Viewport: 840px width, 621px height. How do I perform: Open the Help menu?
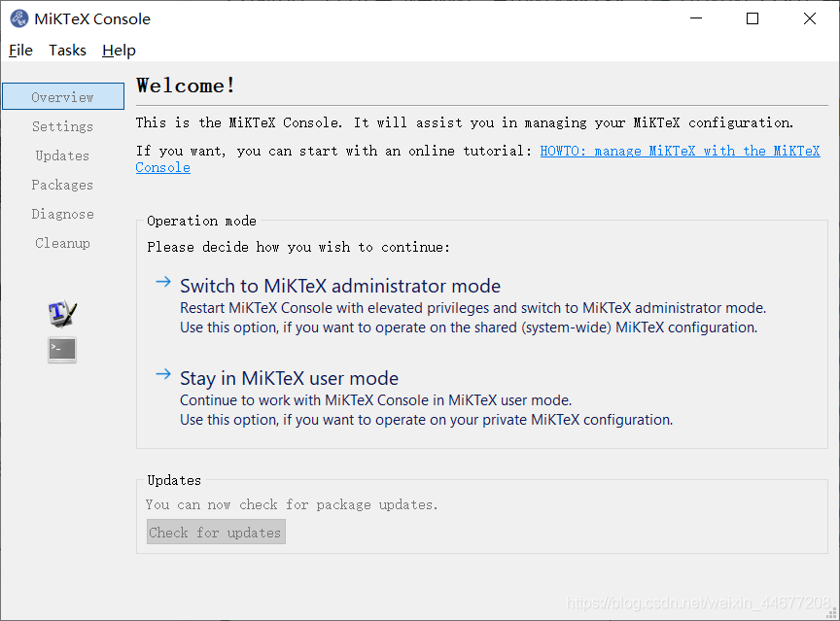(119, 51)
